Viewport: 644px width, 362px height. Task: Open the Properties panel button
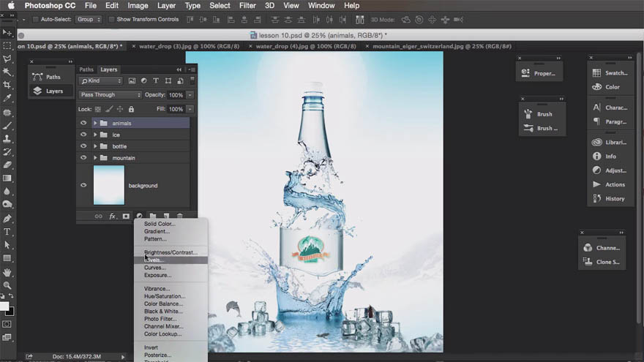point(539,73)
